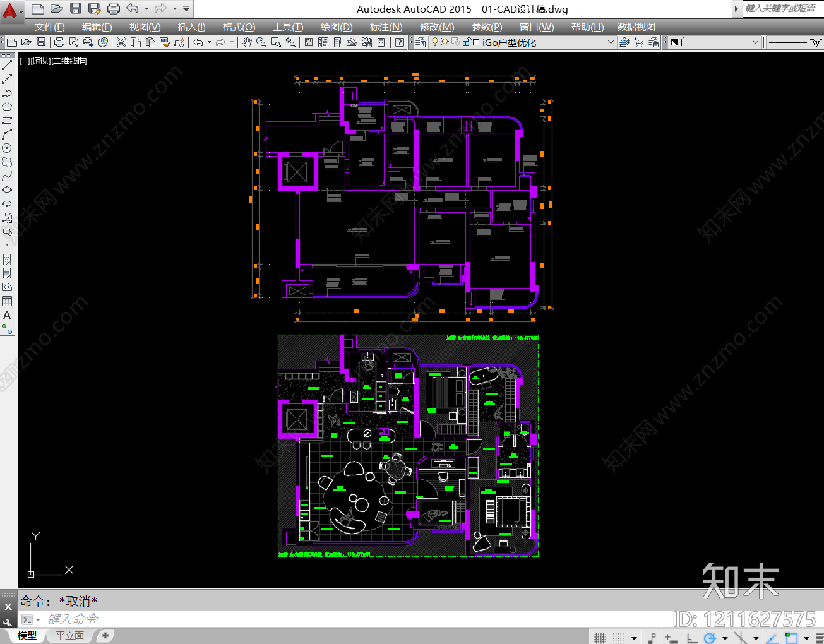Select the Circle tool in draw toolbar
824x644 pixels.
click(x=7, y=148)
